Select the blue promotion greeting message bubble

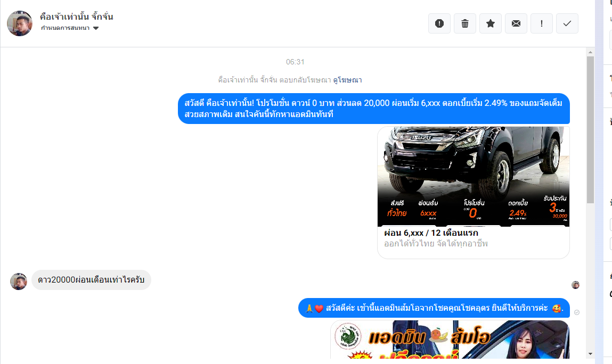click(374, 109)
